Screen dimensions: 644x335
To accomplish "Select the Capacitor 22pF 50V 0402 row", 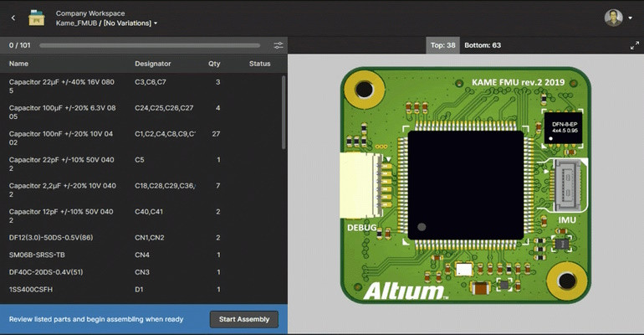I will 141,164.
